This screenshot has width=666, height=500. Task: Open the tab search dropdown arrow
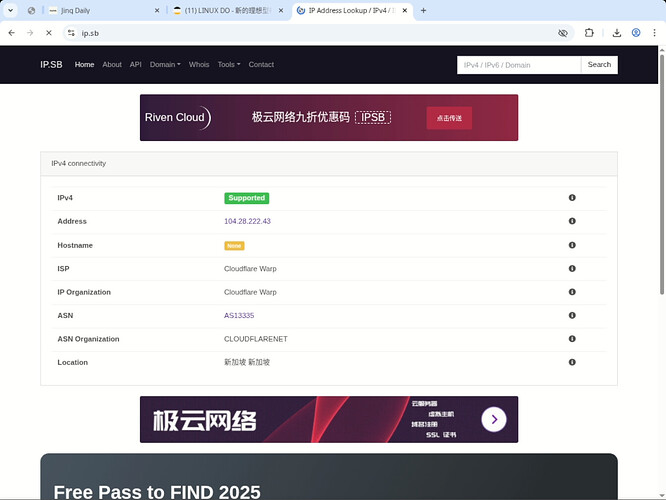tap(11, 10)
